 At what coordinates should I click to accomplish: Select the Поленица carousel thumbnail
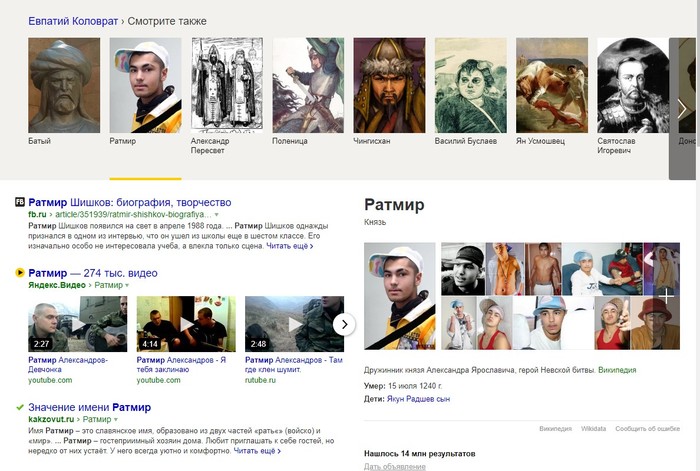pyautogui.click(x=308, y=85)
